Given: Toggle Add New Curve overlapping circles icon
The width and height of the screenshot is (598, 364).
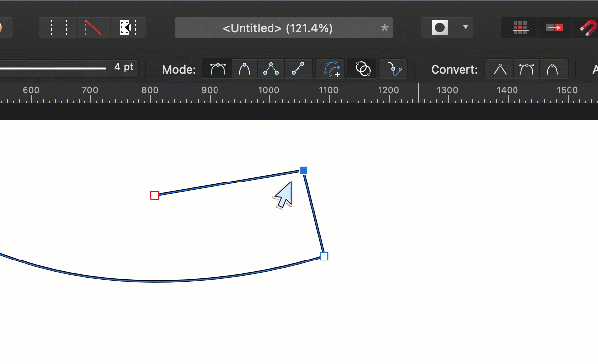Looking at the screenshot, I should (362, 69).
